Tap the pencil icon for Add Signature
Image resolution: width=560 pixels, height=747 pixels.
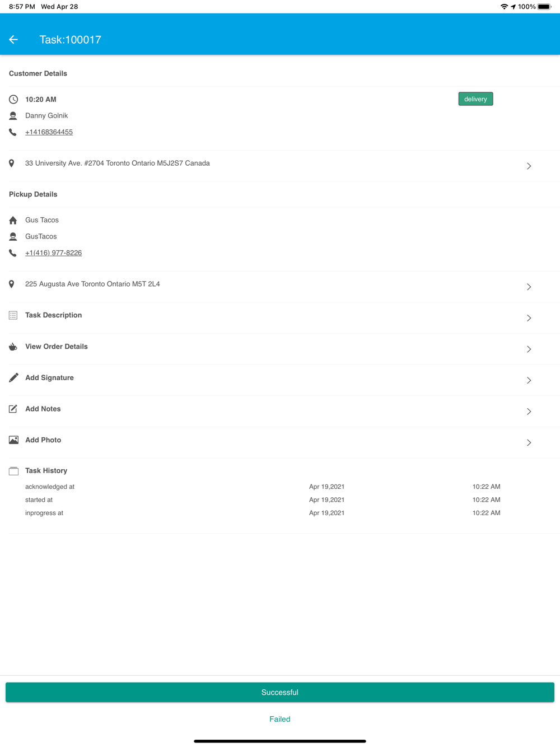(x=13, y=378)
